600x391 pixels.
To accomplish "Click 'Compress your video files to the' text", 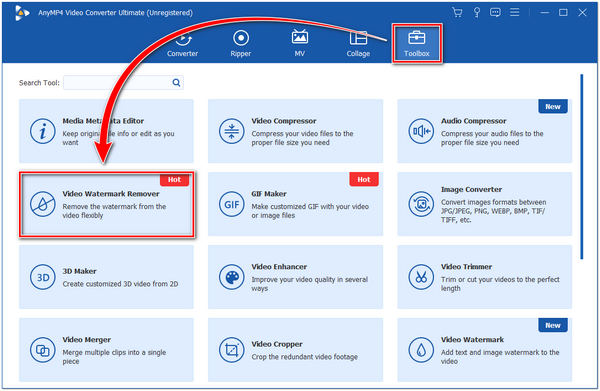I will pos(302,134).
